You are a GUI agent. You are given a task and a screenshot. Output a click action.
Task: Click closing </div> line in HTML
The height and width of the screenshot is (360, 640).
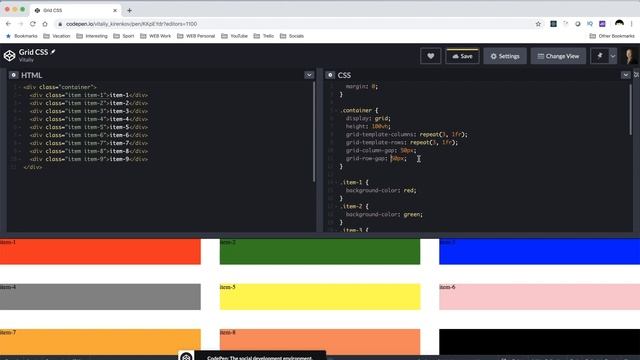point(33,167)
